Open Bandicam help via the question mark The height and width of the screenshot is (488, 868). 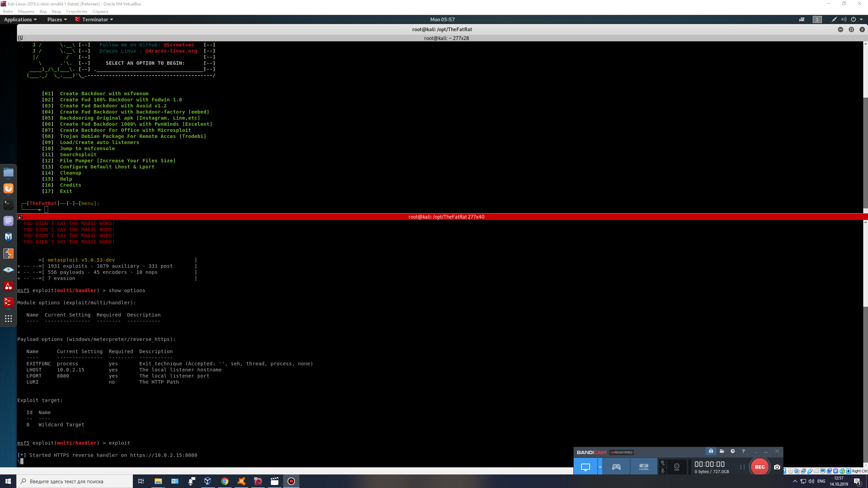point(743,451)
